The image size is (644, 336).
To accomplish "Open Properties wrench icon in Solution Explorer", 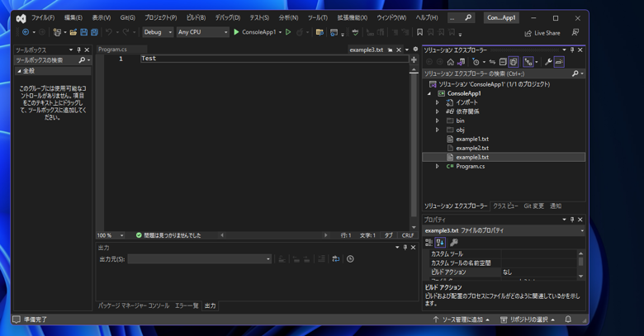I will (548, 62).
